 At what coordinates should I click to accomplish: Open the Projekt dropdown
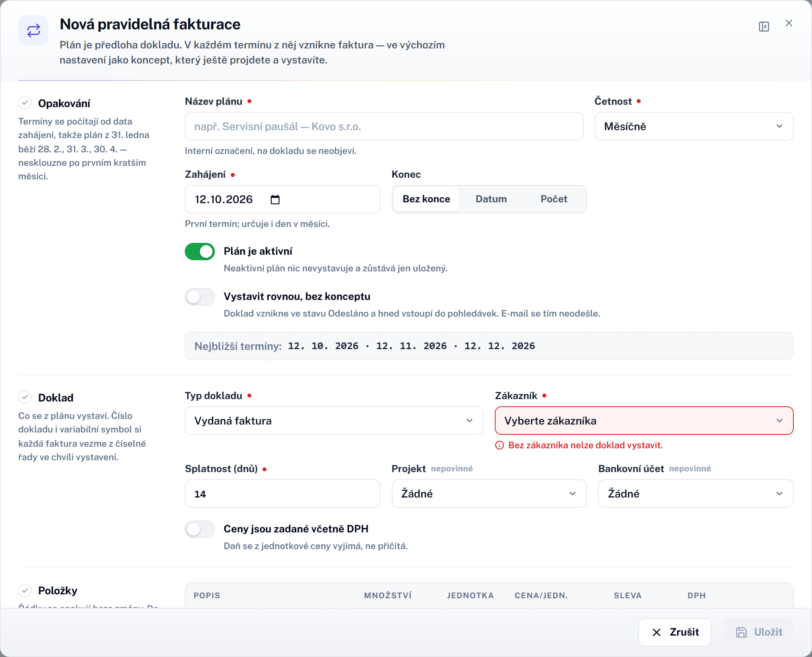[489, 494]
